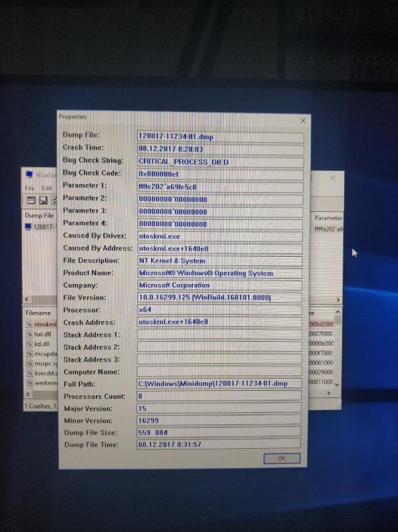Click the Parameter 3 value field
The image size is (398, 532).
[x=220, y=211]
